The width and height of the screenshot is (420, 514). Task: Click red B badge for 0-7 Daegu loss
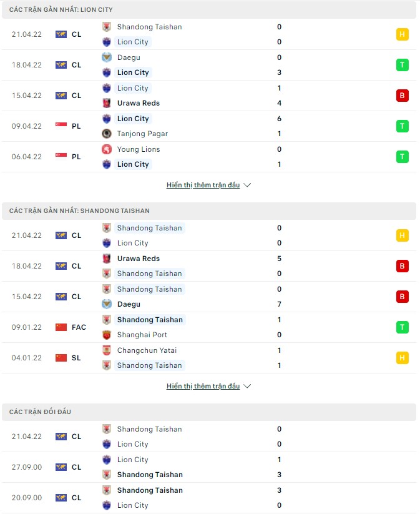pos(403,297)
